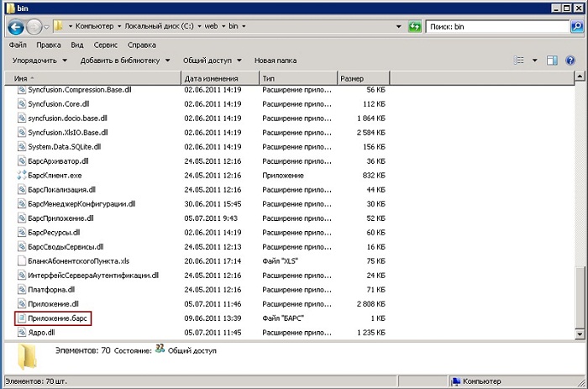Toggle the preview pane icon
The width and height of the screenshot is (588, 389).
(x=553, y=60)
